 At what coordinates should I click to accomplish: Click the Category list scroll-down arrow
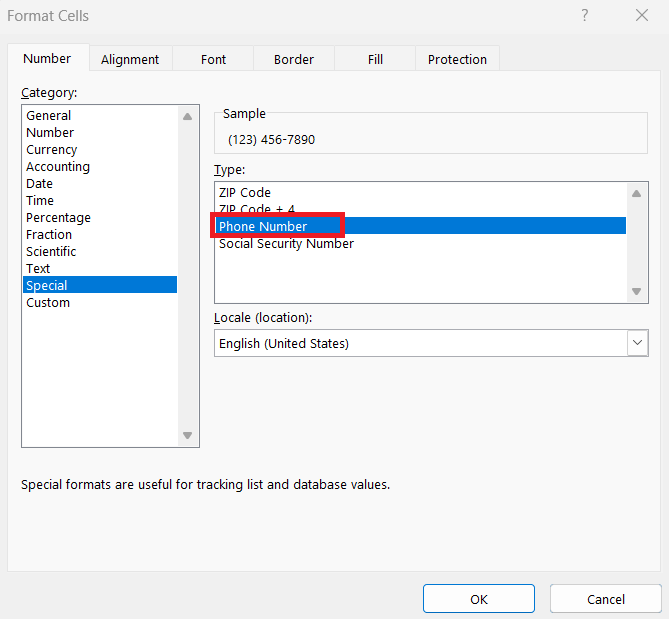[x=187, y=435]
